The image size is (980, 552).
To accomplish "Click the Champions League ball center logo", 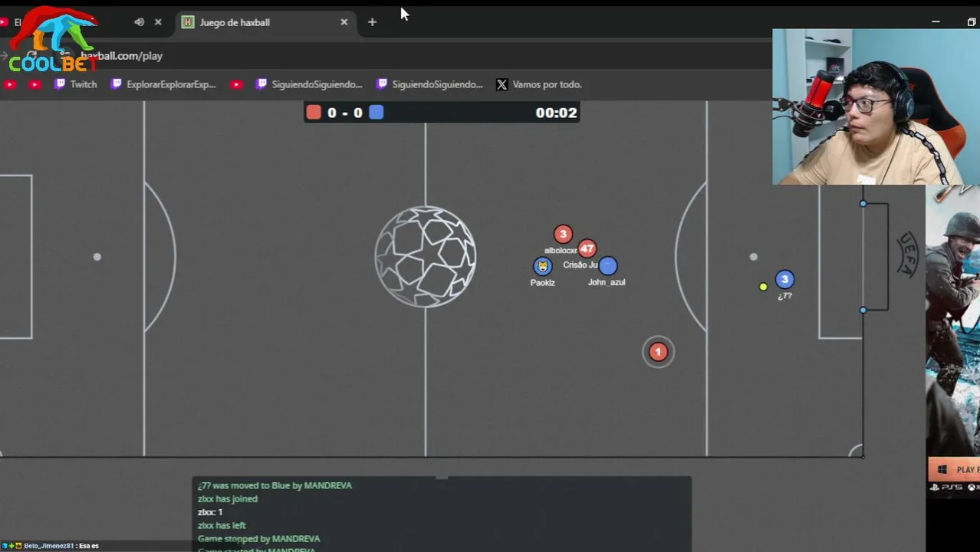I will tap(426, 257).
